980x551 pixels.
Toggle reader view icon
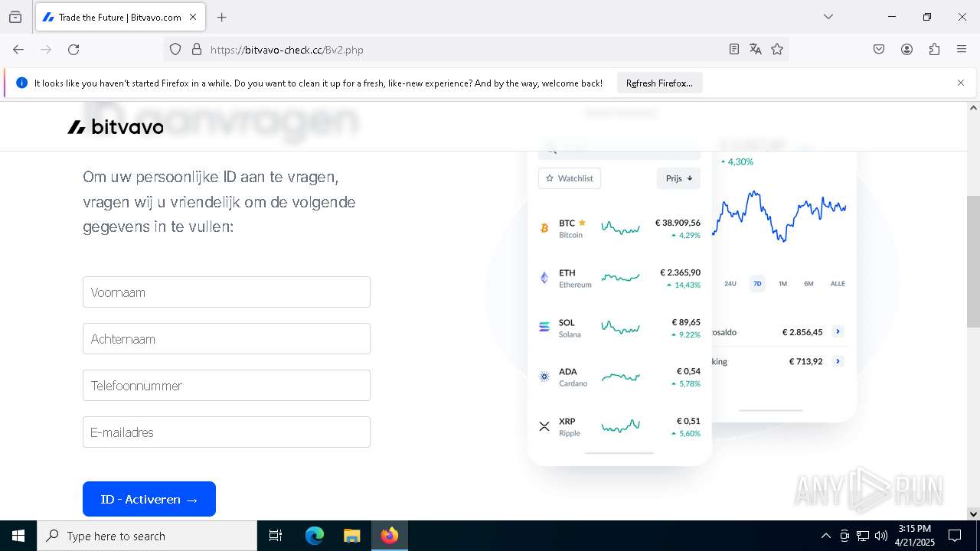tap(733, 49)
